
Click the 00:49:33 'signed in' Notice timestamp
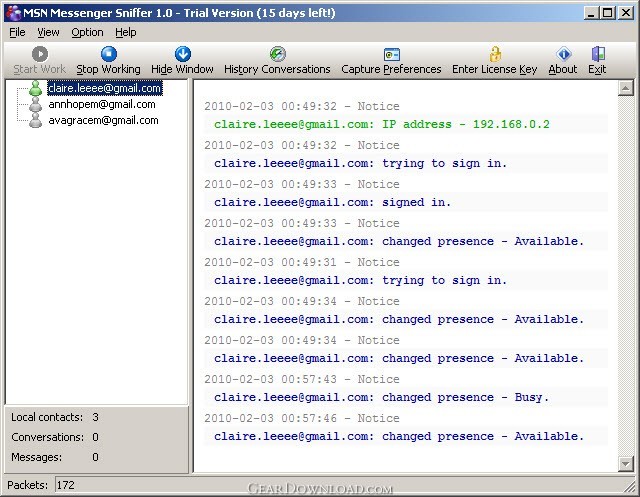tap(302, 184)
